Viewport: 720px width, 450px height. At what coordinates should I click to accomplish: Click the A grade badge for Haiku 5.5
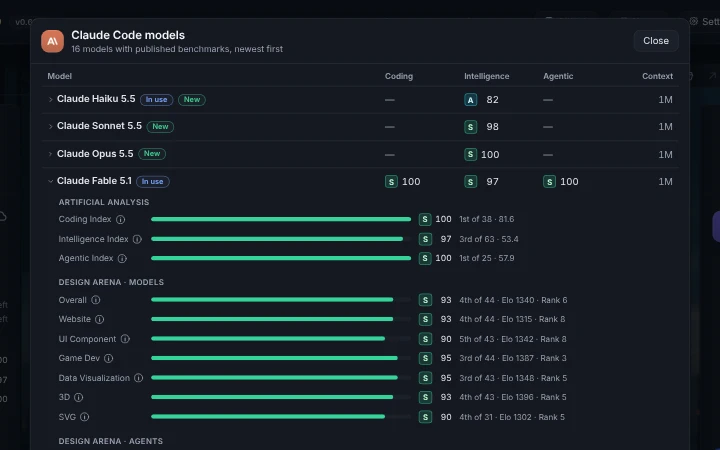(471, 100)
